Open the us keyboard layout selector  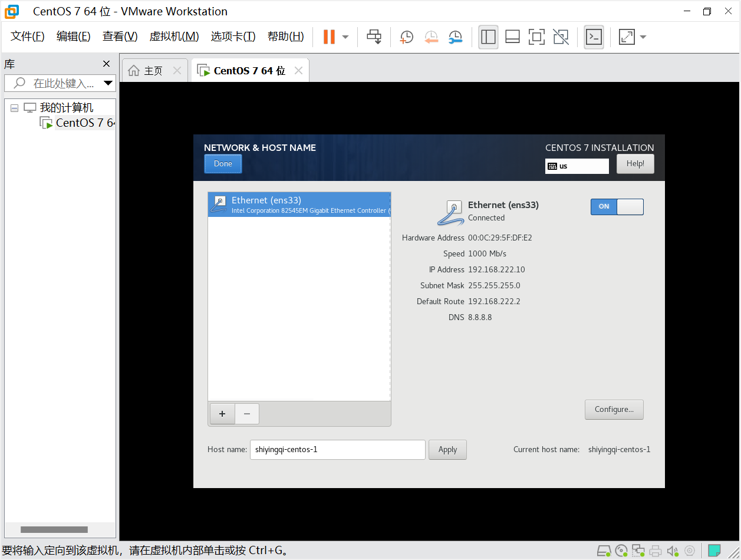tap(577, 166)
